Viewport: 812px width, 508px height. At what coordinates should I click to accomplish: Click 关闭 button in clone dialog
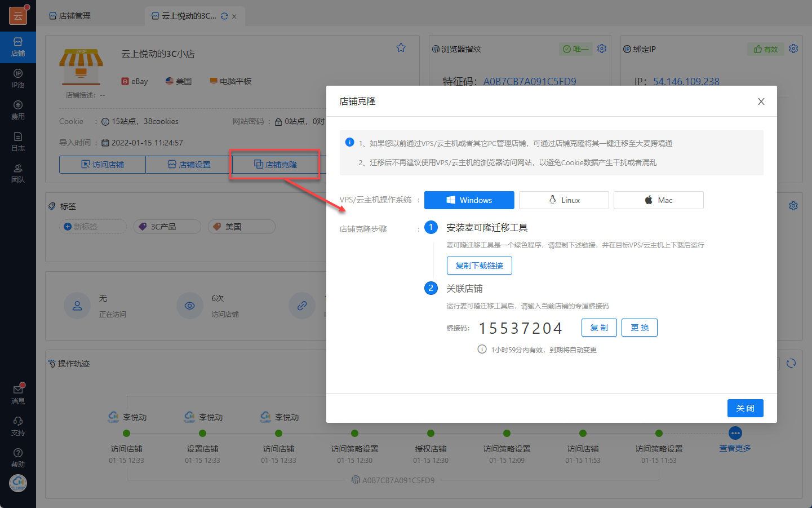(x=745, y=408)
